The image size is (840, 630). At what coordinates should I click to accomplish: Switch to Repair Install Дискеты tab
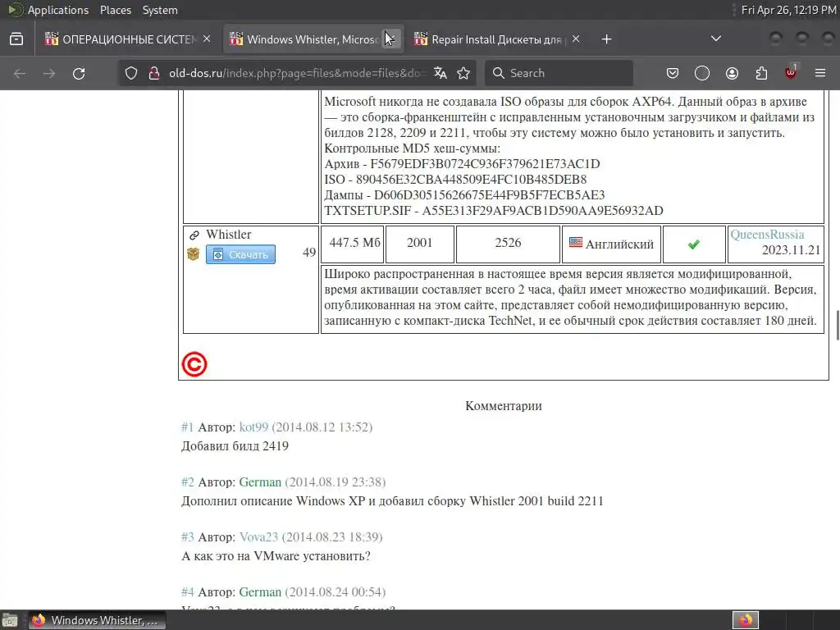coord(490,39)
